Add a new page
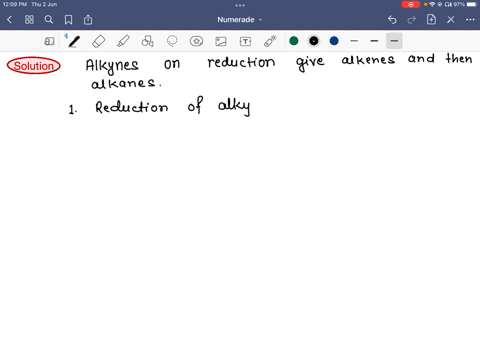The height and width of the screenshot is (360, 480). pyautogui.click(x=431, y=19)
